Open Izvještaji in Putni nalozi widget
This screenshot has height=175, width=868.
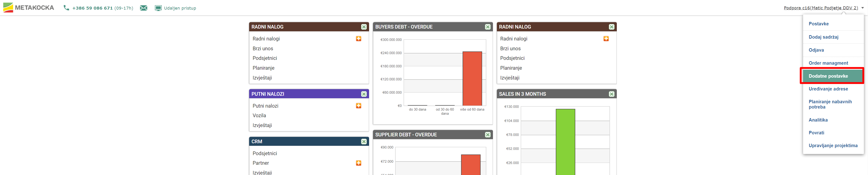pyautogui.click(x=262, y=125)
